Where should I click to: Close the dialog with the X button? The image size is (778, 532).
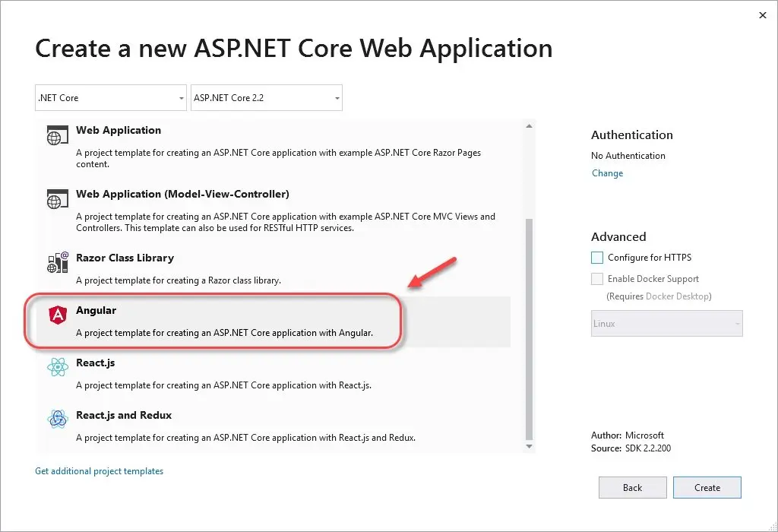pos(763,15)
